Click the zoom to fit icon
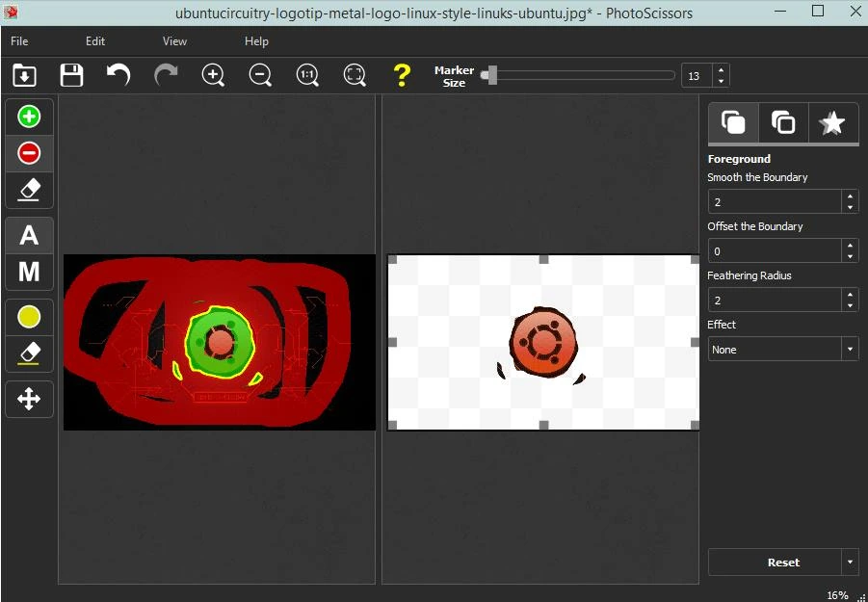Viewport: 868px width, 602px height. pos(355,75)
